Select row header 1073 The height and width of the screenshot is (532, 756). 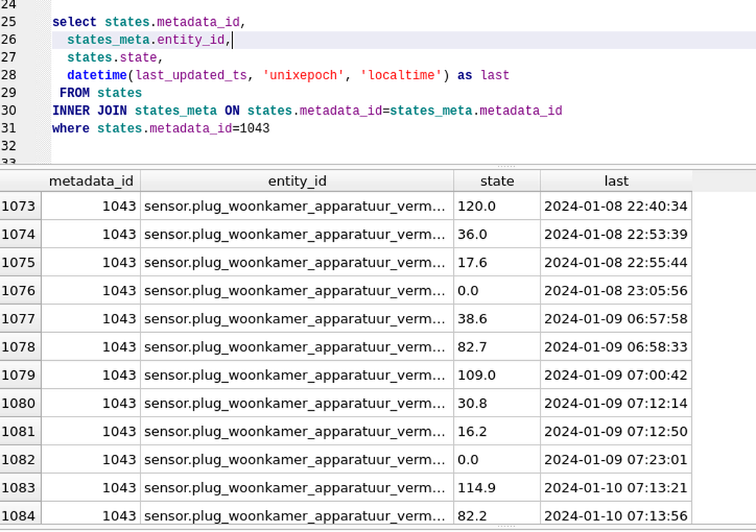pos(21,206)
